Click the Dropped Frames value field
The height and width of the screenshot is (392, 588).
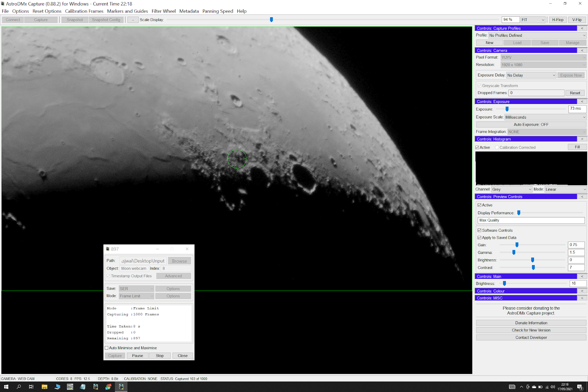tap(536, 93)
